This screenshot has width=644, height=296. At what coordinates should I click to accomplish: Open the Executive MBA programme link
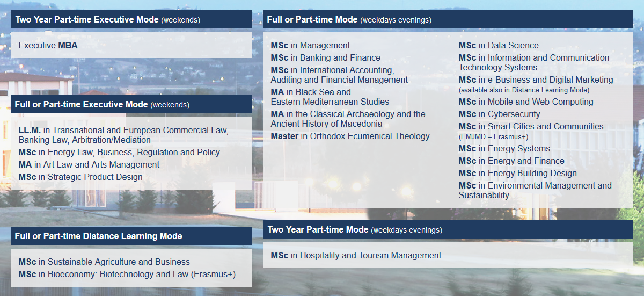point(48,46)
